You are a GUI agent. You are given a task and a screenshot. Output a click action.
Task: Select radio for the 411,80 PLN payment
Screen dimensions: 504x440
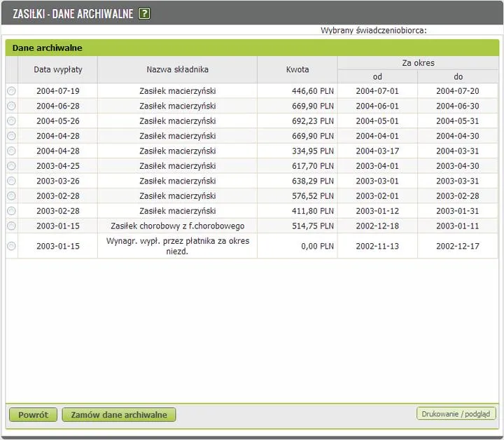pos(11,211)
